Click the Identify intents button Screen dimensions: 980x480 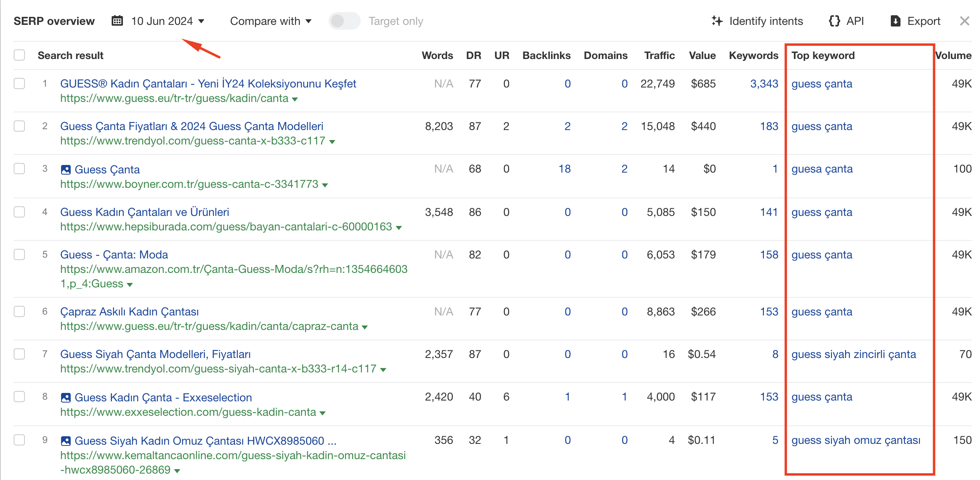click(757, 21)
